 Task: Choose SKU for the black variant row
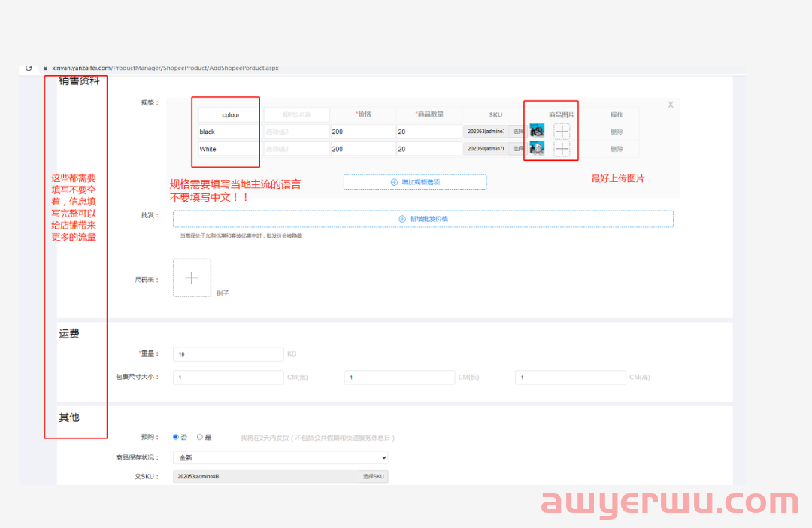[518, 132]
